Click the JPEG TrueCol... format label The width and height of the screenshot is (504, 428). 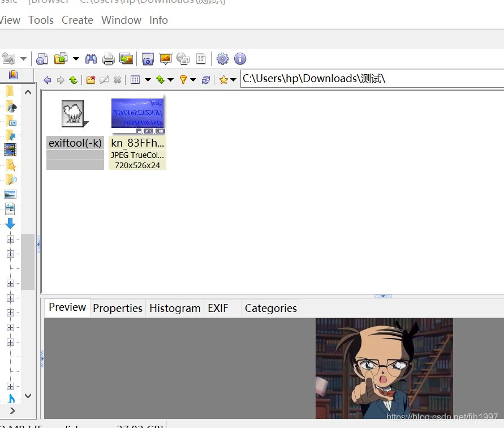coord(137,155)
